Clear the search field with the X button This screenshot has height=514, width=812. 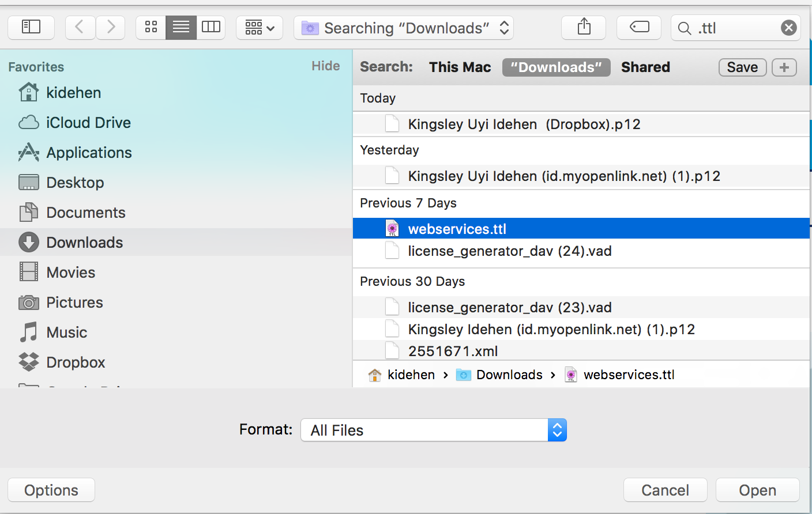(x=789, y=28)
